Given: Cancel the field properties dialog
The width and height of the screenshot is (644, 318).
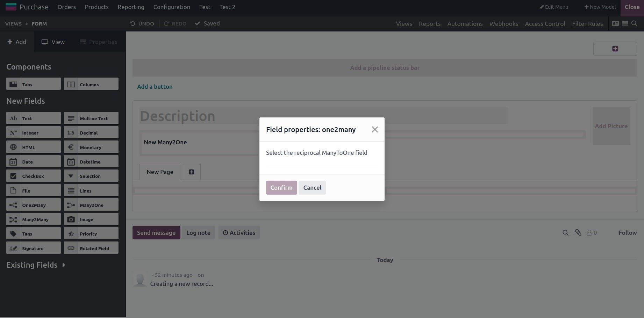Looking at the screenshot, I should click(312, 188).
